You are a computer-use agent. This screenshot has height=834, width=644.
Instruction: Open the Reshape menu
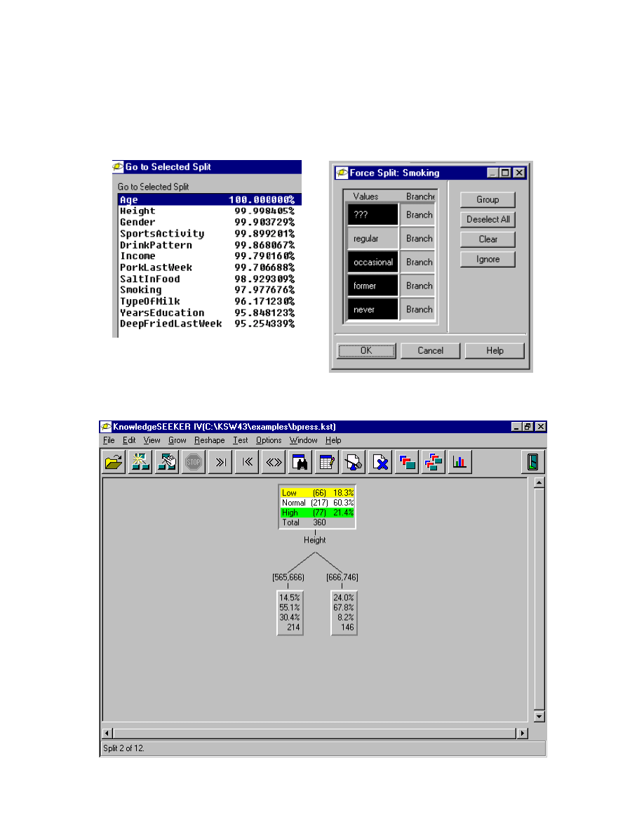[x=210, y=440]
